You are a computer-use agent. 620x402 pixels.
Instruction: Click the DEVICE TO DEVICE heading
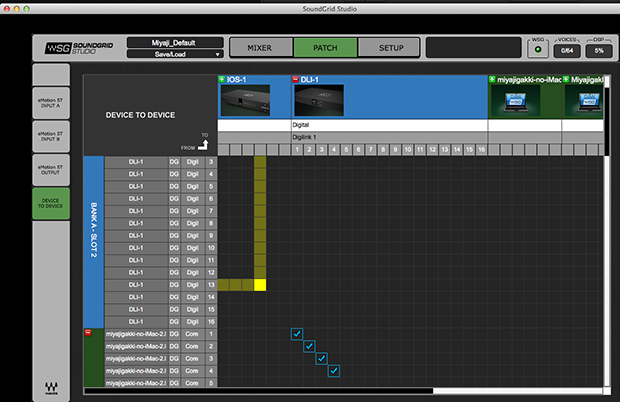[140, 115]
